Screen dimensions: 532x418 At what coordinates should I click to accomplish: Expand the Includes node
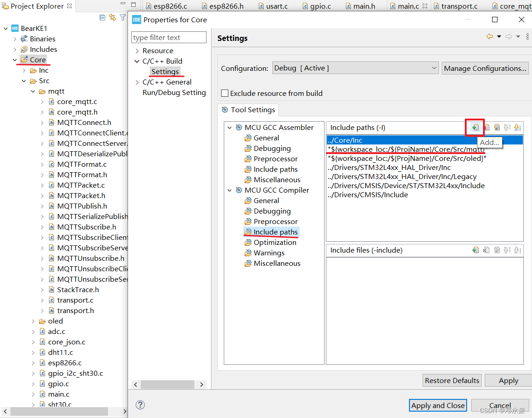tap(15, 50)
